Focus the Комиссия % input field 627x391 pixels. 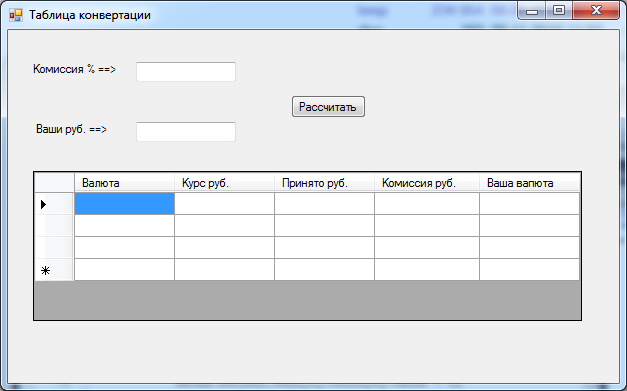click(x=186, y=72)
